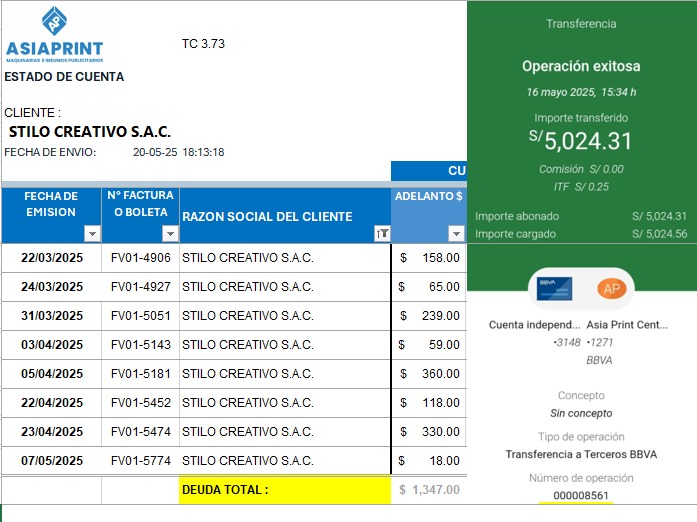Click the transferred amount S/ 5,024.31
This screenshot has width=697, height=522.
(x=581, y=141)
